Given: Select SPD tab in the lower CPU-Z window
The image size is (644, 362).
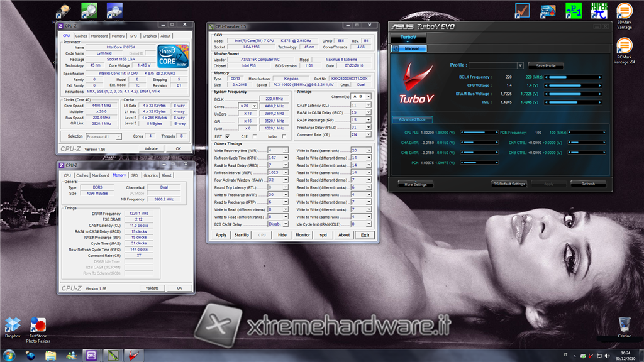Looking at the screenshot, I should point(134,175).
